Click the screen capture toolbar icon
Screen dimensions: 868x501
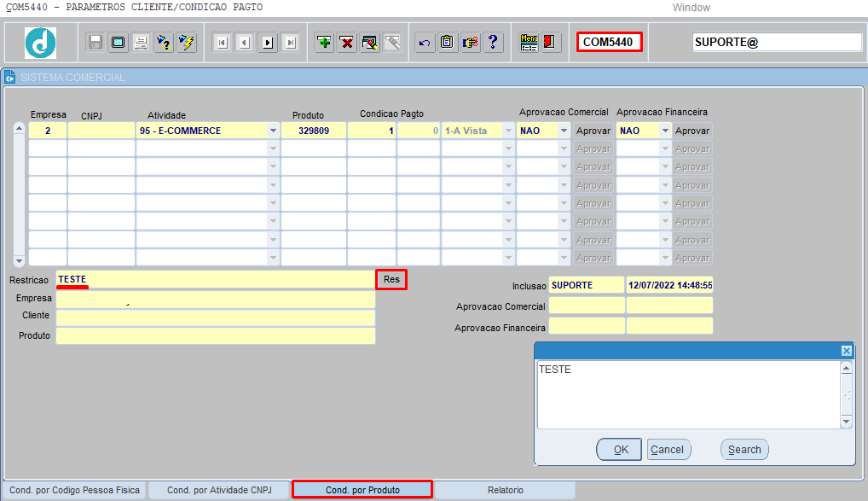(x=118, y=42)
